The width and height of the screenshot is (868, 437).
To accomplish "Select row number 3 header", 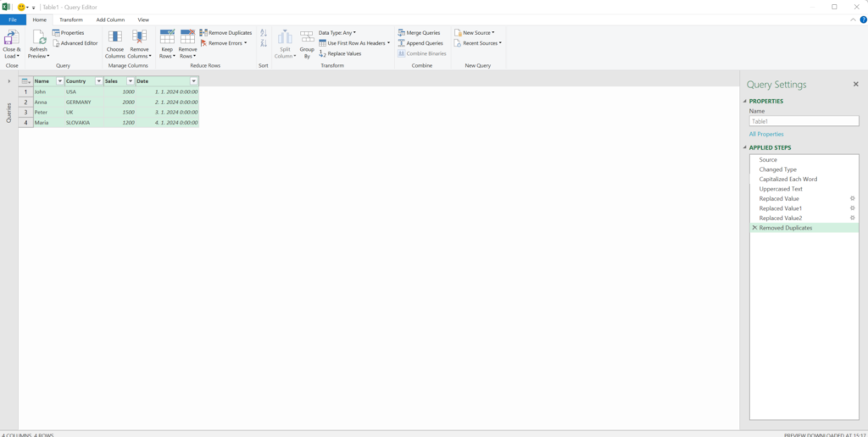I will (x=25, y=113).
